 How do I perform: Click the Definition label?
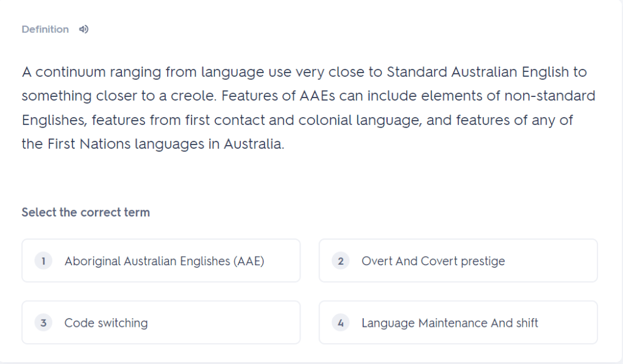(45, 29)
